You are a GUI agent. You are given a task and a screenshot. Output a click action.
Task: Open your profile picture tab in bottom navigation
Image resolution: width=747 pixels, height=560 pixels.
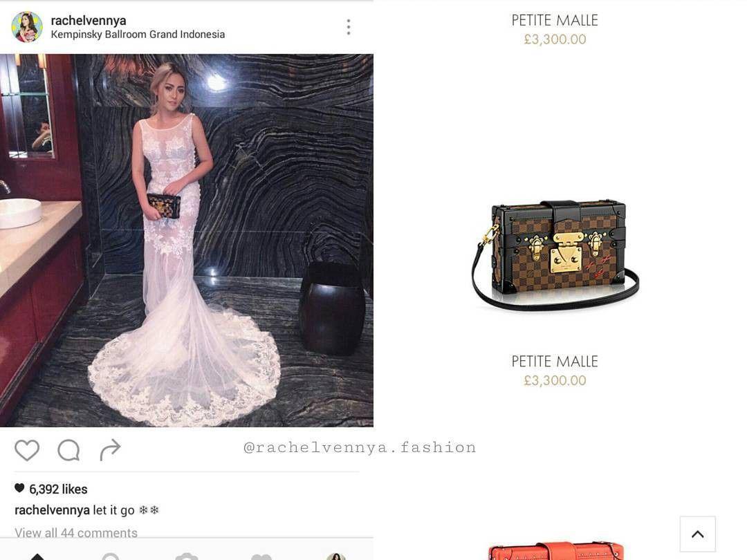pyautogui.click(x=336, y=556)
